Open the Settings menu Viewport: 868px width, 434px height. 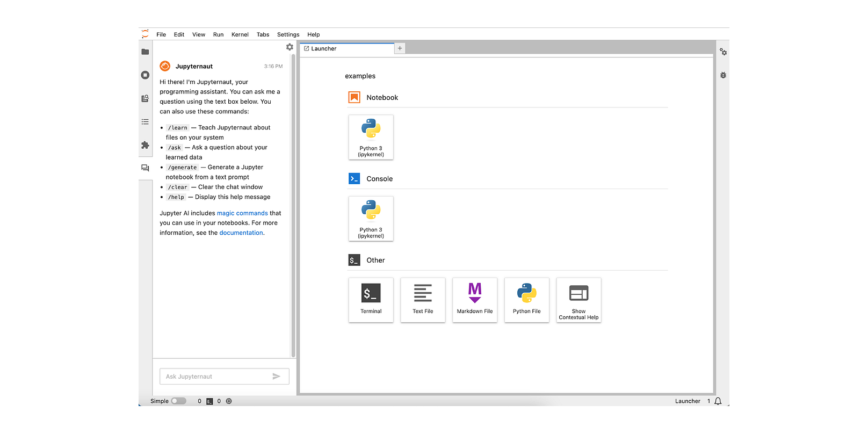pos(288,34)
